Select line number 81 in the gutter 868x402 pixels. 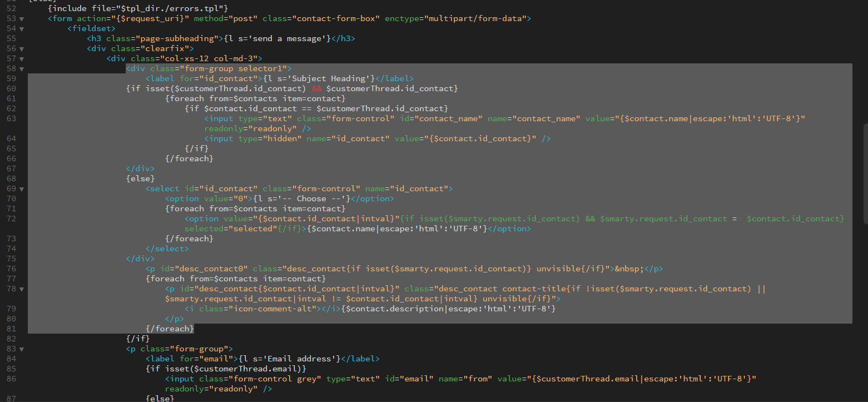(12, 329)
